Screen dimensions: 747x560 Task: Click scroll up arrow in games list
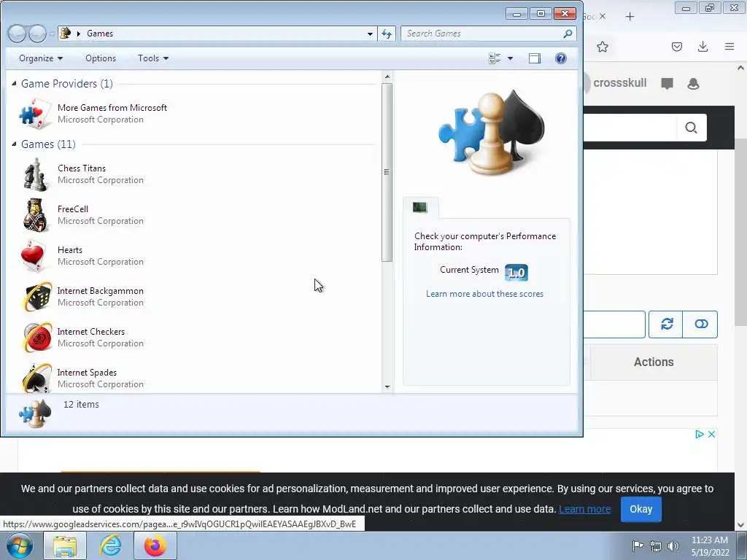[x=387, y=77]
